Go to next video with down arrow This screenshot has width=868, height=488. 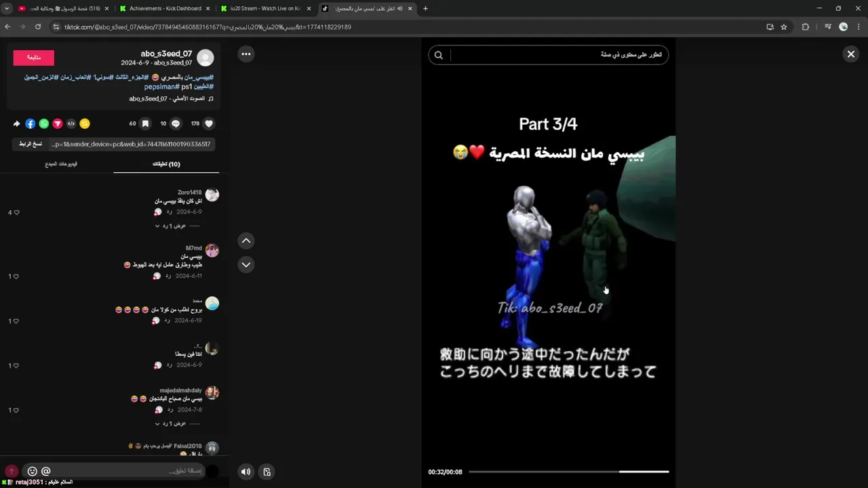point(246,265)
